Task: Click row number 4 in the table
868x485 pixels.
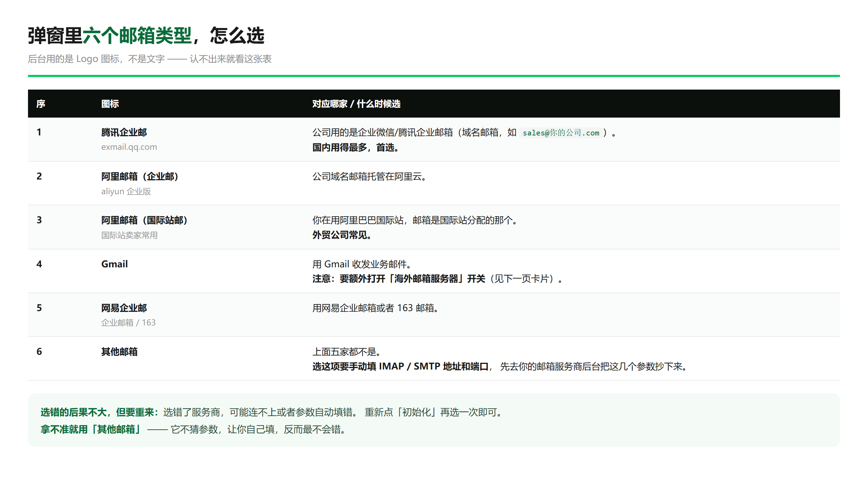Action: pyautogui.click(x=39, y=264)
